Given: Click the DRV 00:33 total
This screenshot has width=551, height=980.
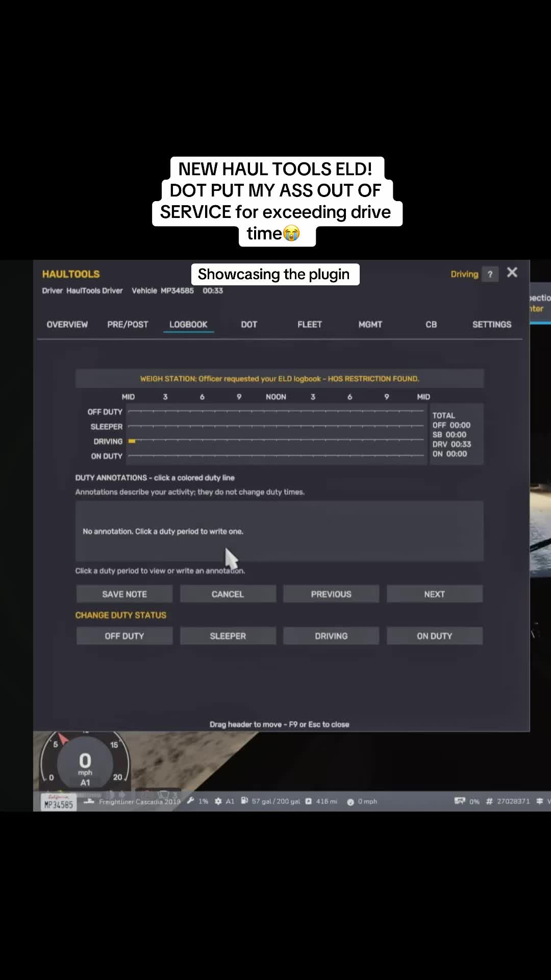Looking at the screenshot, I should click(452, 444).
